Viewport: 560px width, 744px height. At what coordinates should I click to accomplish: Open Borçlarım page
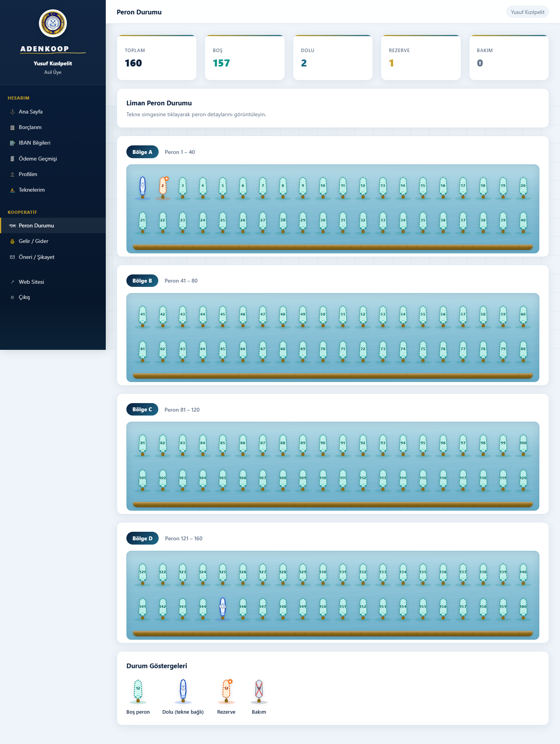coord(53,127)
